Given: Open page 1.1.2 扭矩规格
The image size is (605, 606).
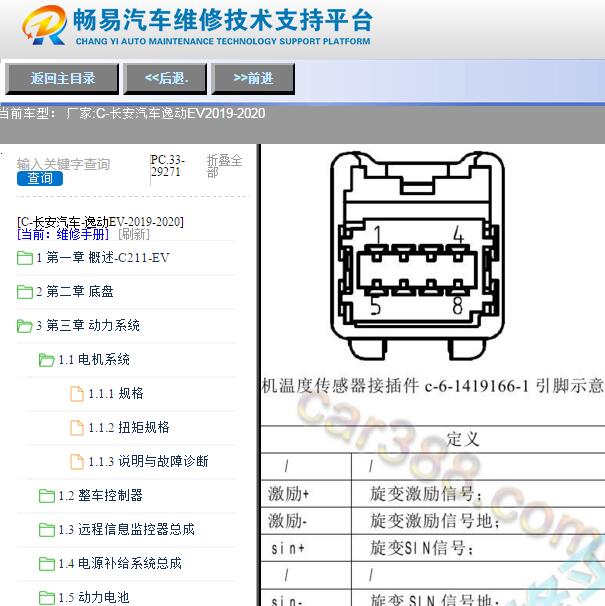Looking at the screenshot, I should pos(129,428).
